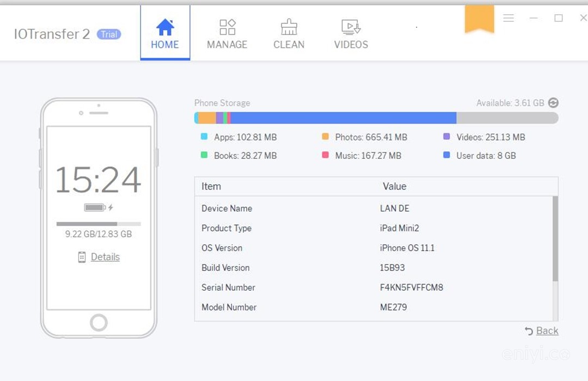Click the Details link under the phone

click(x=105, y=257)
